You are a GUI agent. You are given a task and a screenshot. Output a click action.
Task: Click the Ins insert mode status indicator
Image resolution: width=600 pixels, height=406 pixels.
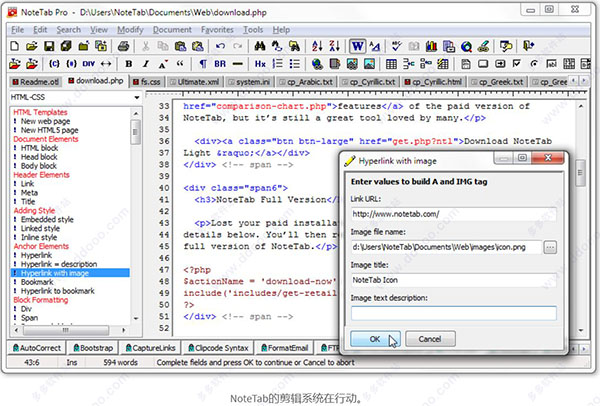(x=72, y=362)
